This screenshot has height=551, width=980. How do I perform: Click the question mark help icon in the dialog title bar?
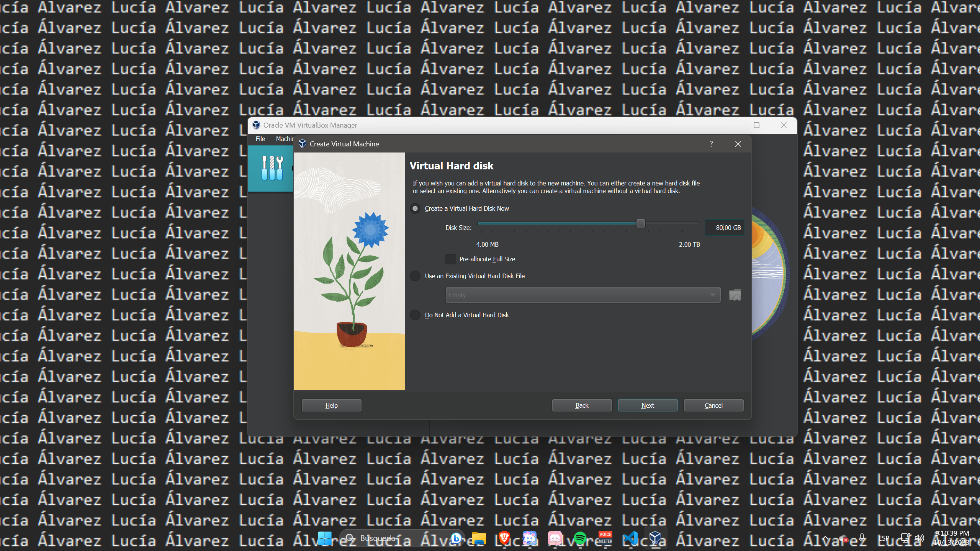[x=711, y=144]
